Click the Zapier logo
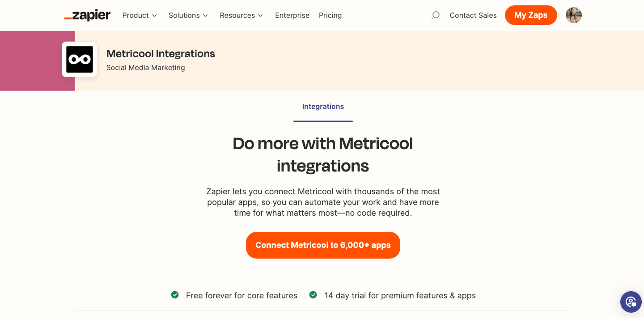 click(87, 15)
